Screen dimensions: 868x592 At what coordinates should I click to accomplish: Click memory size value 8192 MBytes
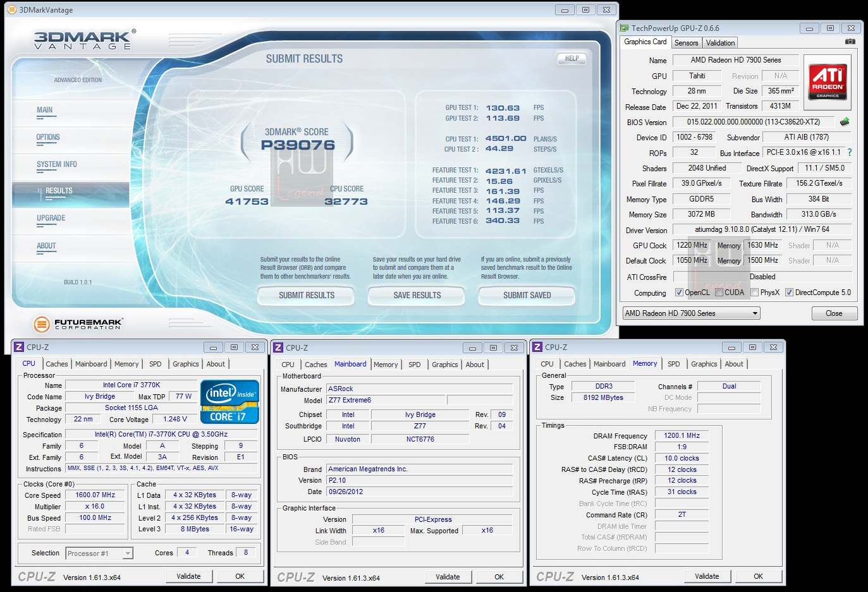click(603, 397)
